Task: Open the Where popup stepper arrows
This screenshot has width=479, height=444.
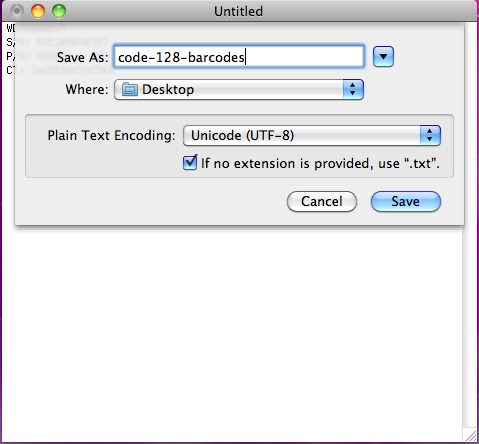Action: coord(353,89)
